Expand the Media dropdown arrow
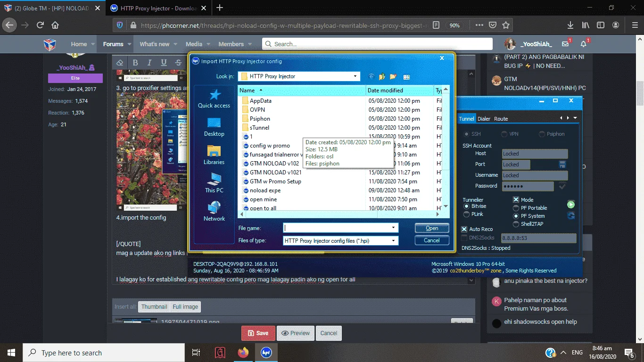644x362 pixels. (208, 44)
